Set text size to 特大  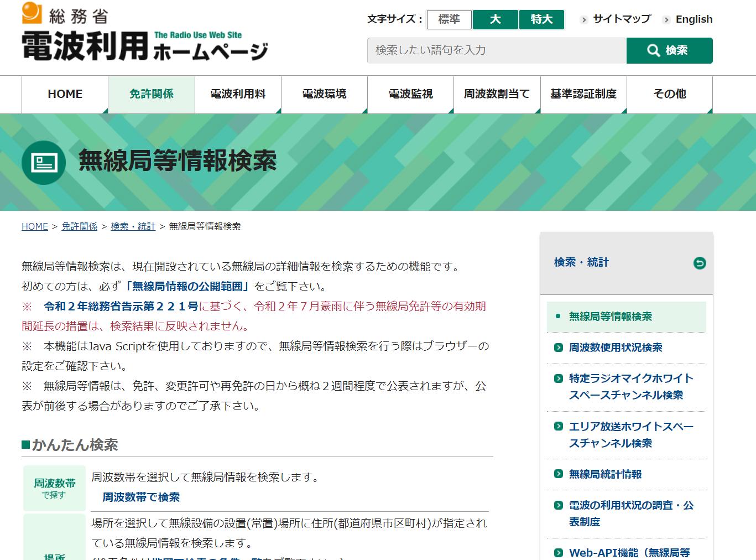[x=541, y=19]
